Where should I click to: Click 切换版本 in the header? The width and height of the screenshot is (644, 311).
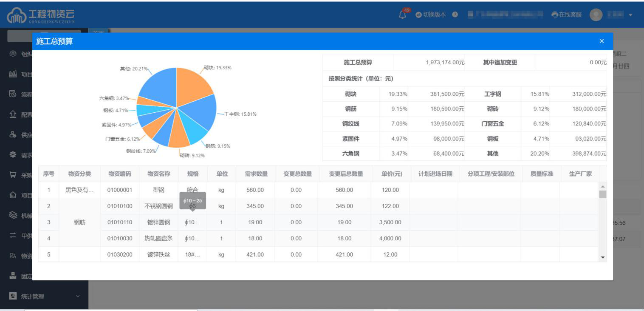pyautogui.click(x=431, y=14)
